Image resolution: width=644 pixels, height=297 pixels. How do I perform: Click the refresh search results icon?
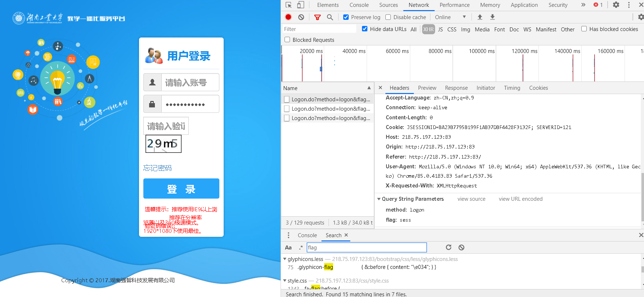click(x=448, y=247)
